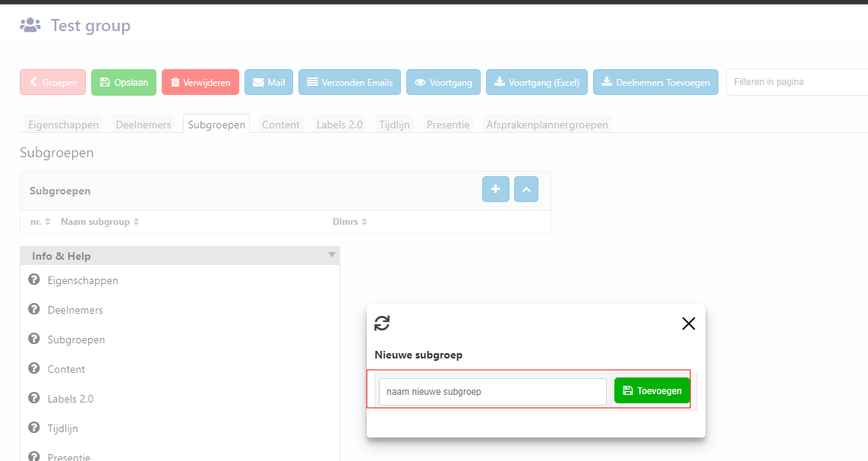Click help icon next to Labels 2.0

pos(34,398)
